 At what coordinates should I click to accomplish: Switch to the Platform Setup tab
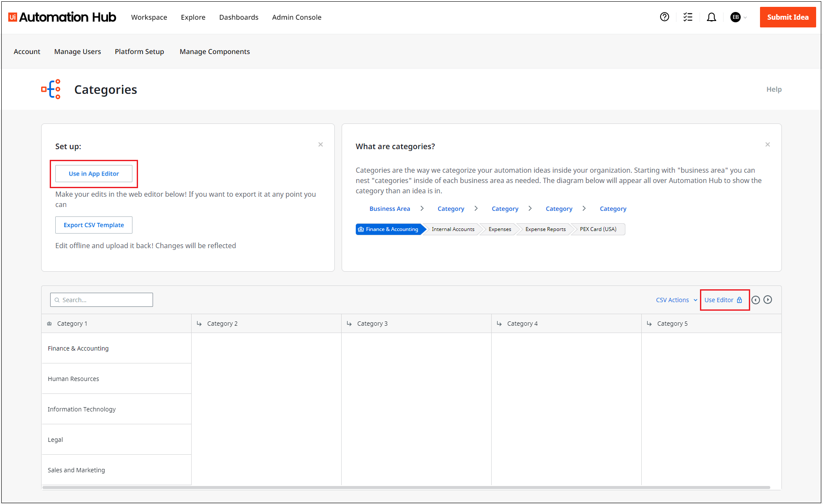pos(139,51)
